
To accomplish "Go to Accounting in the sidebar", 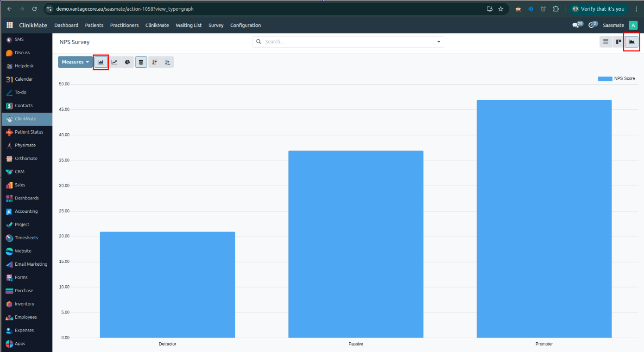I will [26, 211].
